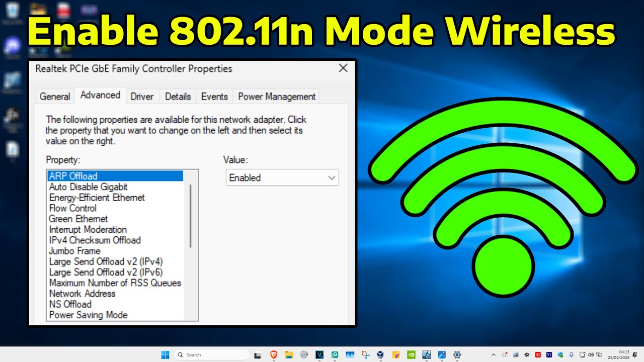Choose Energy-Efficient Ethernet property
644x362 pixels.
pyautogui.click(x=97, y=198)
